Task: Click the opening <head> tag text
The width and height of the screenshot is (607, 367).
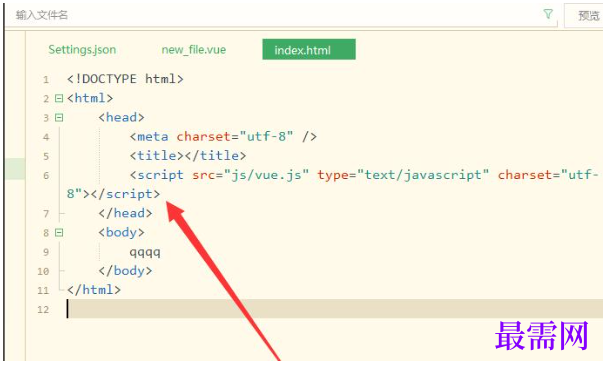Action: (121, 117)
